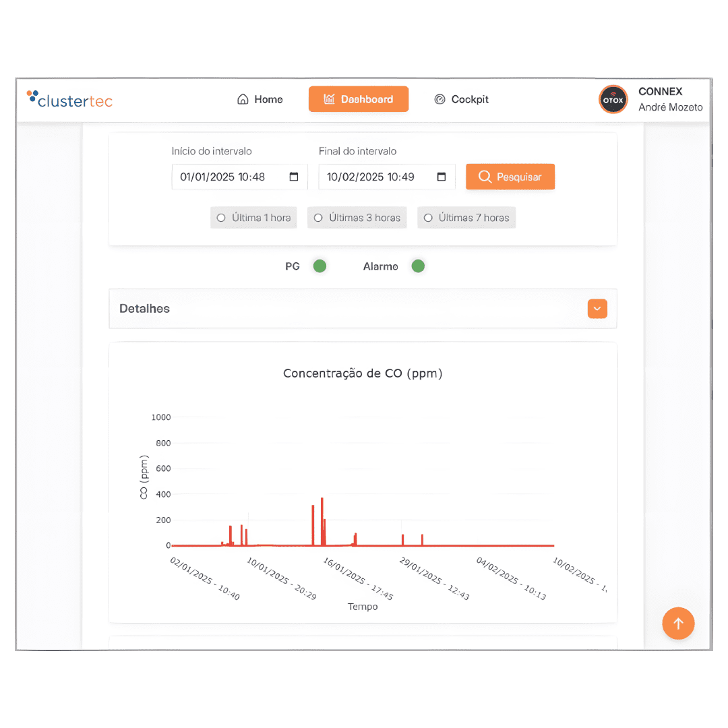728x728 pixels.
Task: Click the OTOX user avatar
Action: click(613, 100)
